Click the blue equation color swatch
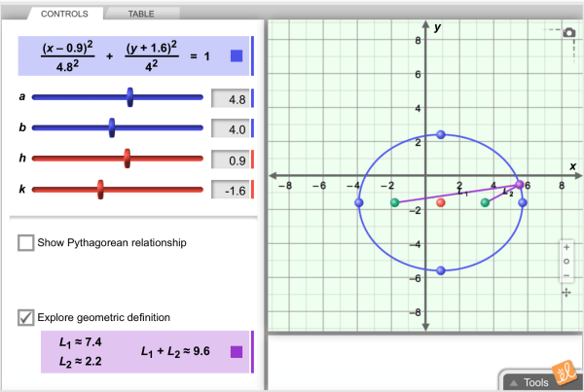This screenshot has width=584, height=392. pyautogui.click(x=237, y=56)
